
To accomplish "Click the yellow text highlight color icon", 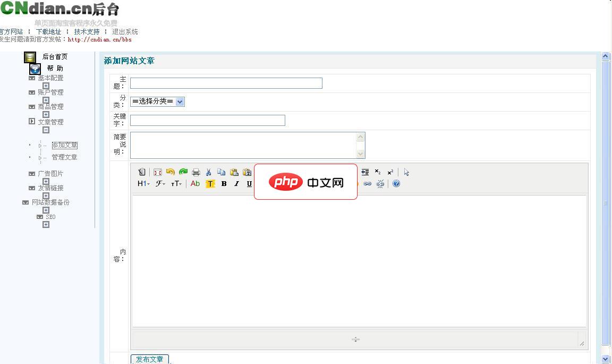I will coord(210,184).
